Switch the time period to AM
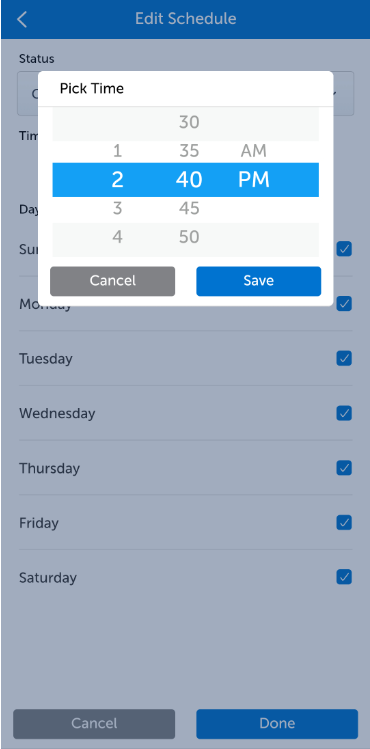370x749 pixels. pos(254,151)
